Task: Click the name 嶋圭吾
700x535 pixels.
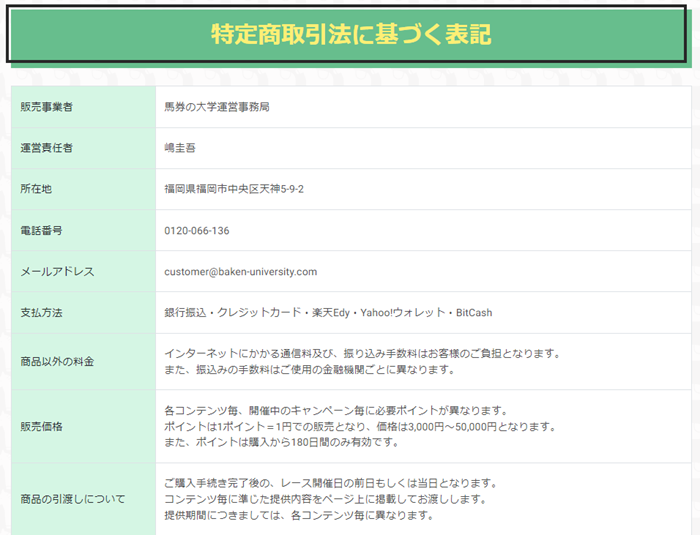Action: point(180,148)
